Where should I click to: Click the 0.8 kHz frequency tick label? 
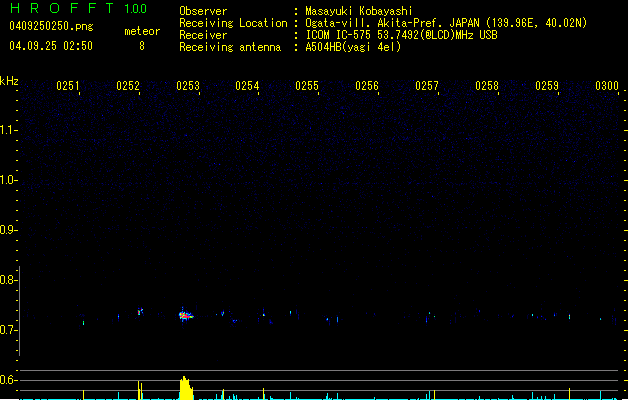8,280
